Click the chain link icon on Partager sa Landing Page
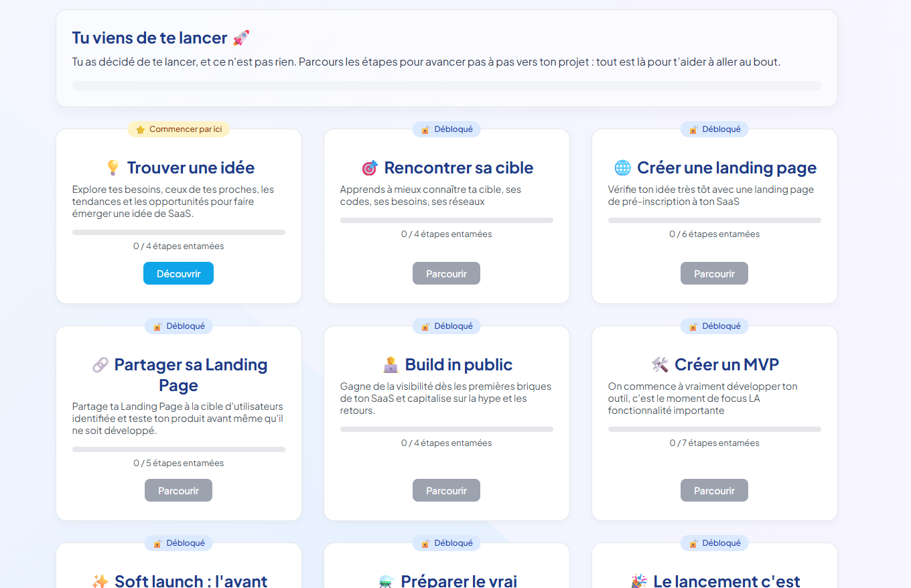Image resolution: width=911 pixels, height=588 pixels. [102, 364]
